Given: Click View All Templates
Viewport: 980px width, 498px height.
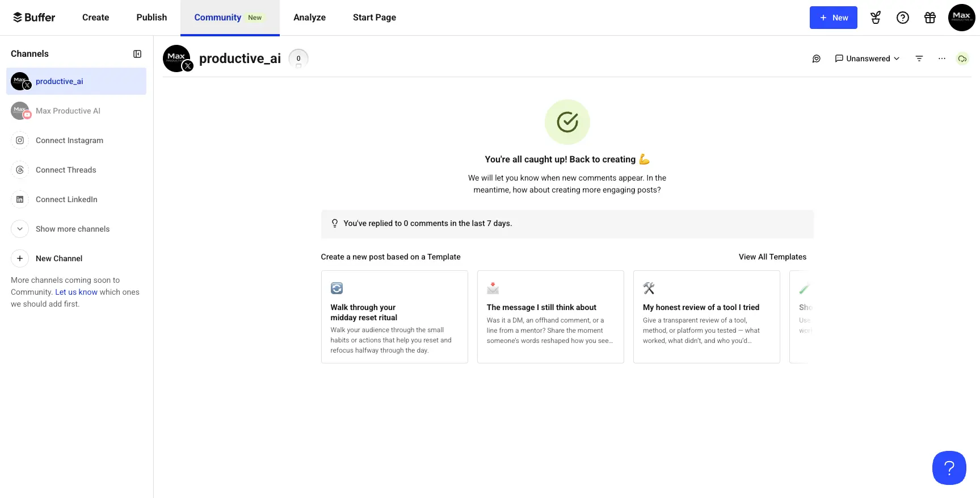Looking at the screenshot, I should [x=772, y=257].
